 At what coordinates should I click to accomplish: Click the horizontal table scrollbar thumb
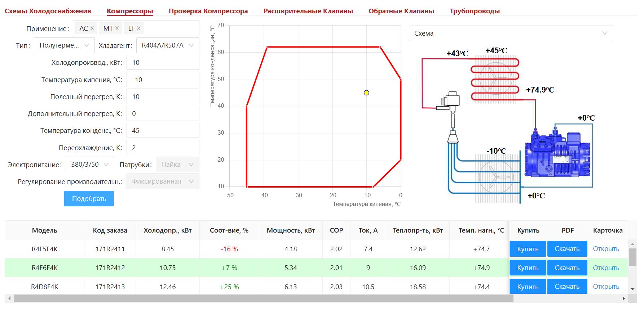point(264,298)
